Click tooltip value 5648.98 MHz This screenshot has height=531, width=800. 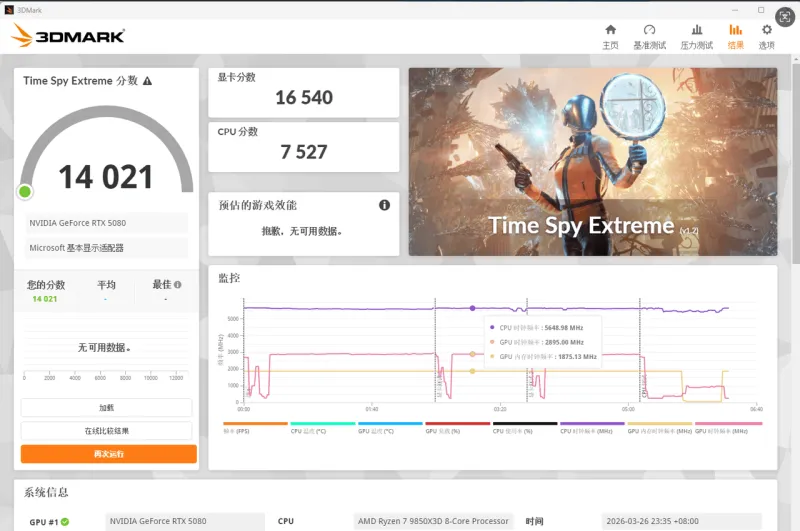(564, 327)
